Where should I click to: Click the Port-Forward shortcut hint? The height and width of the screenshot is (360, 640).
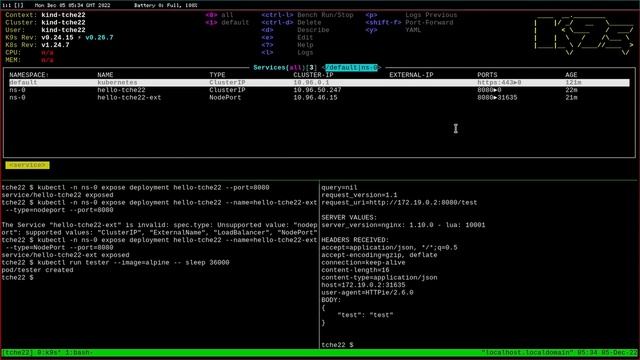[x=409, y=22]
